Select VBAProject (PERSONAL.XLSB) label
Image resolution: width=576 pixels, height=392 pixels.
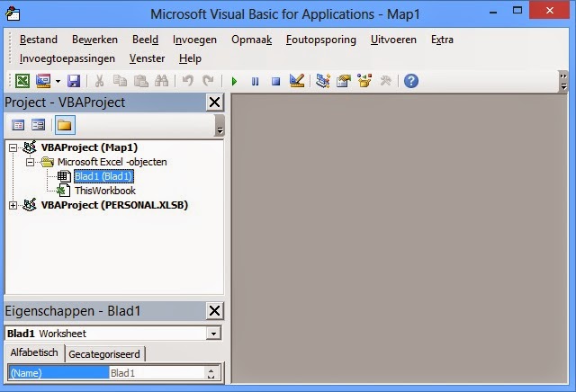point(114,205)
